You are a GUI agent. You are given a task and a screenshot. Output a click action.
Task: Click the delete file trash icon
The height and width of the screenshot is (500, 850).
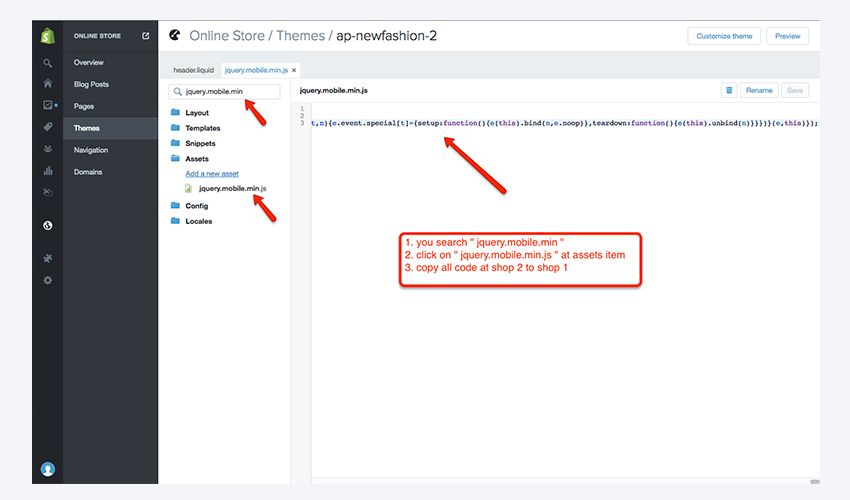tap(729, 90)
